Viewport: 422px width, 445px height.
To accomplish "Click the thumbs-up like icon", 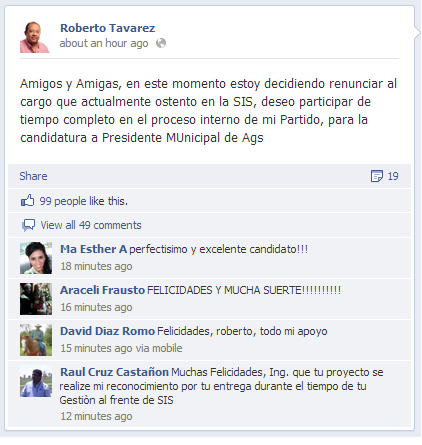I will point(27,200).
